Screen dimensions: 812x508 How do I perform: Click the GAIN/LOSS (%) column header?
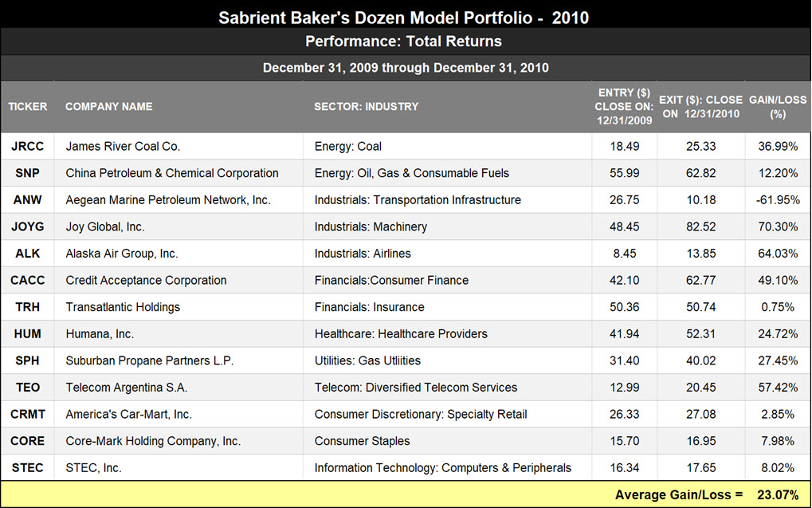(x=778, y=106)
